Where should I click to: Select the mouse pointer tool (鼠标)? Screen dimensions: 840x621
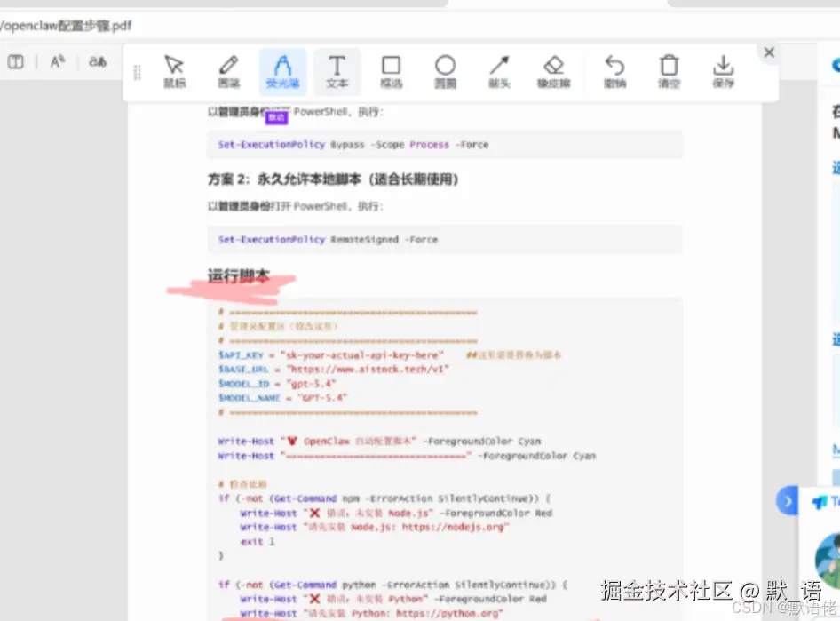pyautogui.click(x=174, y=72)
